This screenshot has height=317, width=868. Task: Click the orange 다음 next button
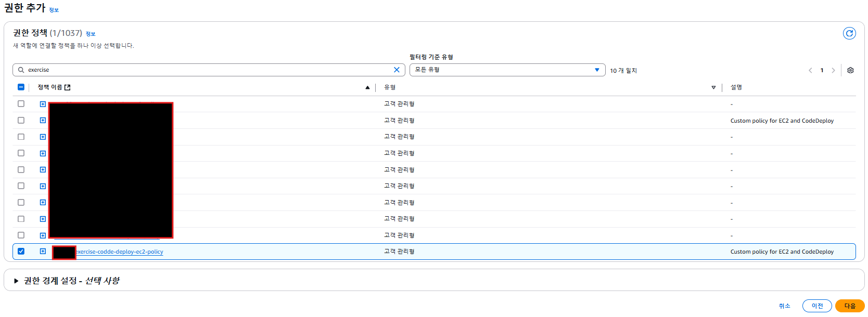850,306
